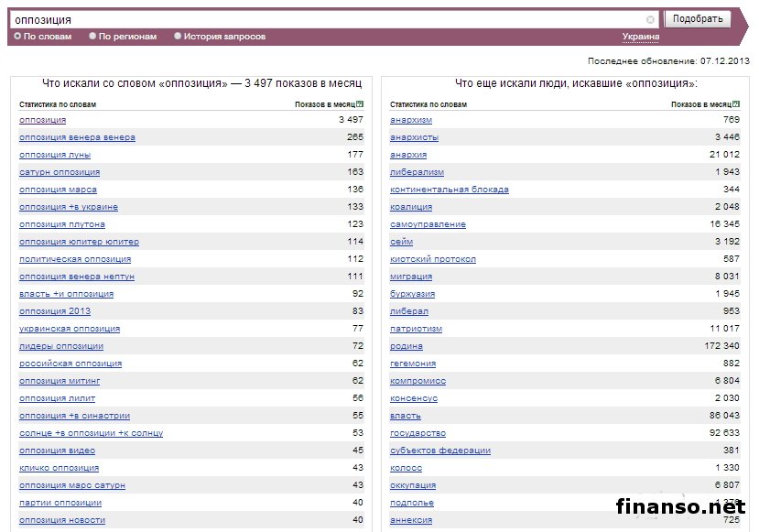Click into the search field containing 'оппозиция'

330,19
